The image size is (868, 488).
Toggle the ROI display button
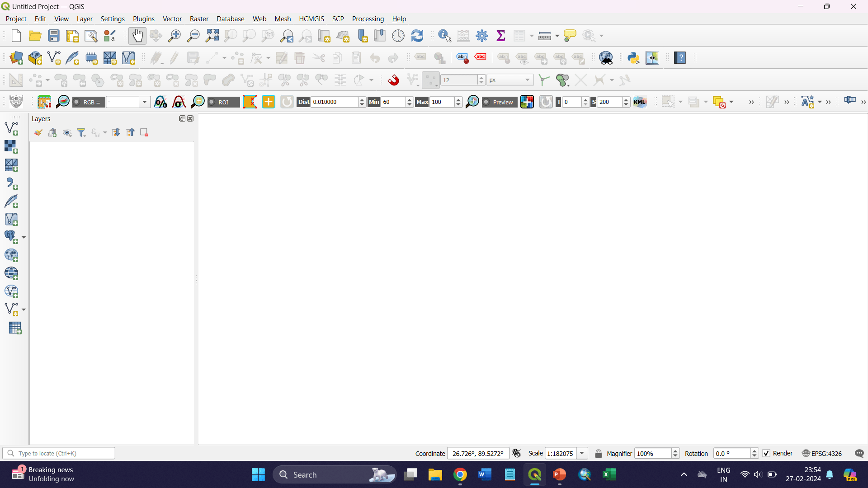pyautogui.click(x=223, y=102)
